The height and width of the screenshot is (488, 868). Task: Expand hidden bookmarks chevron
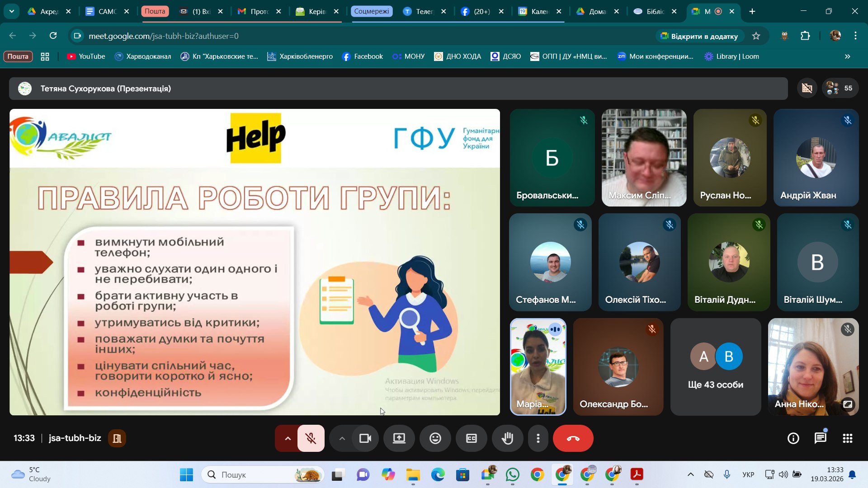tap(847, 56)
